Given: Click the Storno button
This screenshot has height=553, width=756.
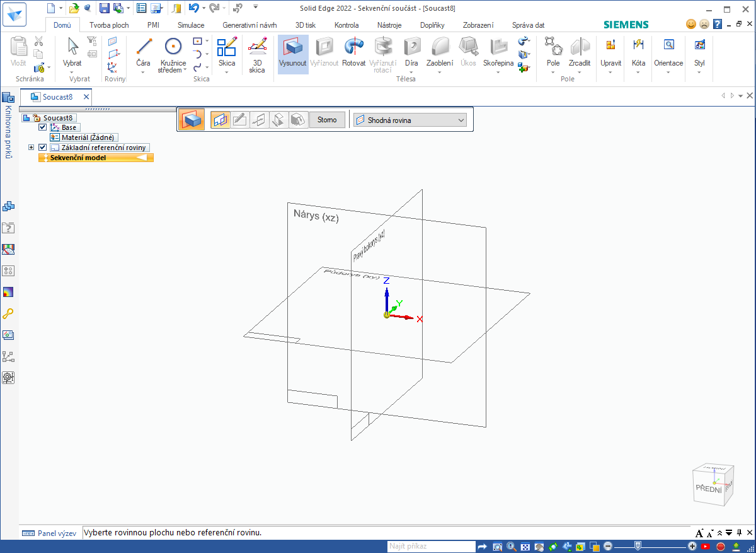Looking at the screenshot, I should (327, 120).
